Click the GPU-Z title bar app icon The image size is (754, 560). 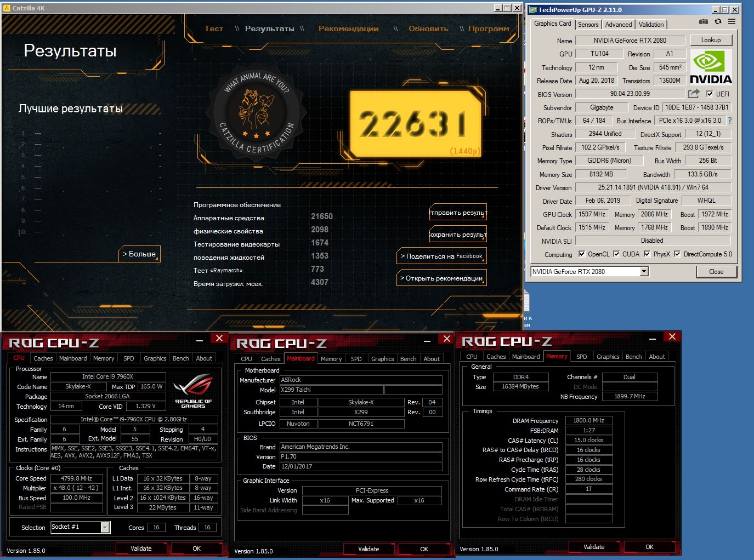tap(532, 9)
